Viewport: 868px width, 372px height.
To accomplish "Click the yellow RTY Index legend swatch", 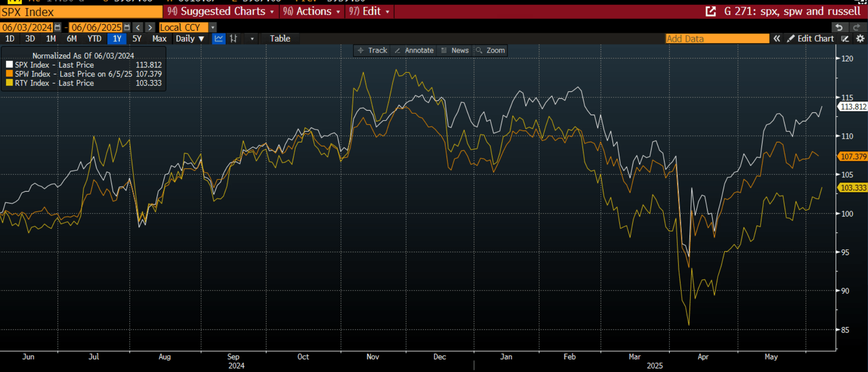I will pos(8,83).
